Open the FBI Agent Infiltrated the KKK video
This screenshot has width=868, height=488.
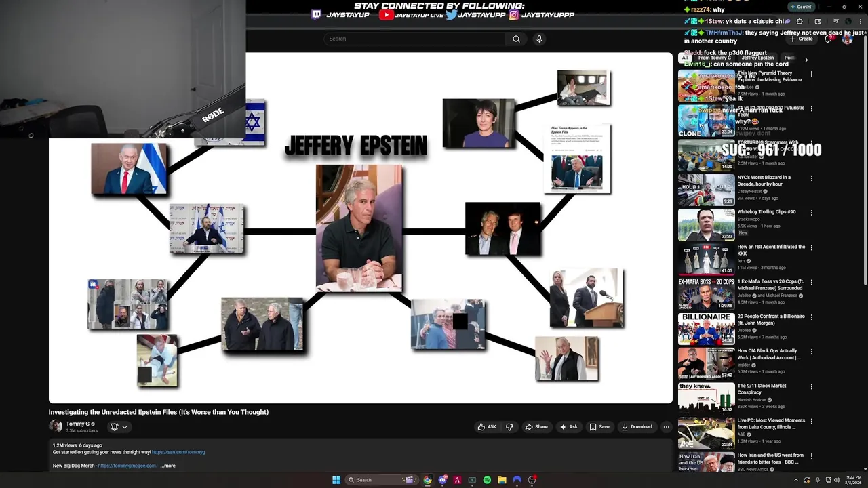pos(771,250)
